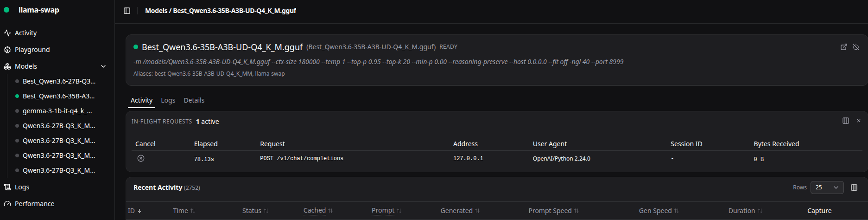Screen dimensions: 868x220
Task: Click the unload model icon
Action: (856, 47)
